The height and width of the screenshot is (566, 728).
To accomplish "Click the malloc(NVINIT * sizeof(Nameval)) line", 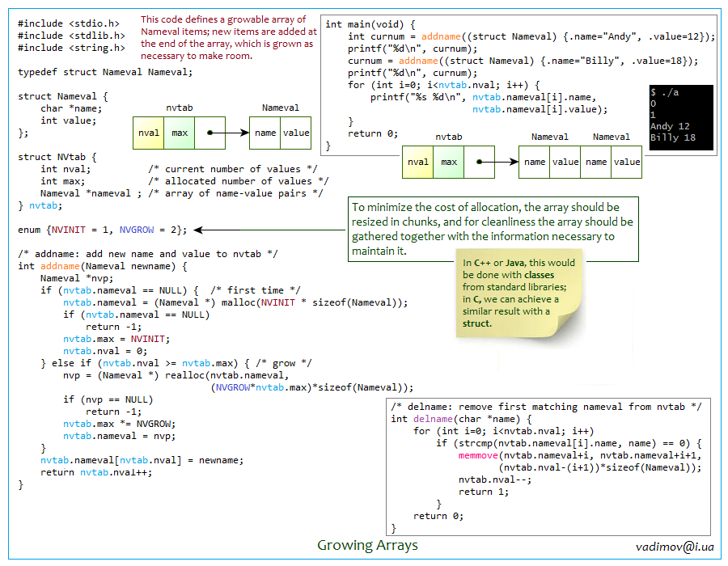I will click(235, 302).
